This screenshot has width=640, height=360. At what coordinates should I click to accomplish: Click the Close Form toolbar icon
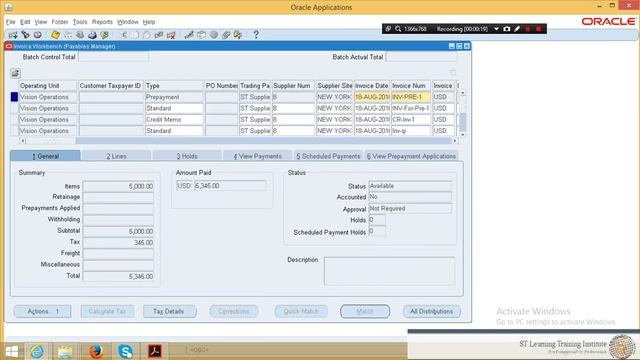[104, 35]
